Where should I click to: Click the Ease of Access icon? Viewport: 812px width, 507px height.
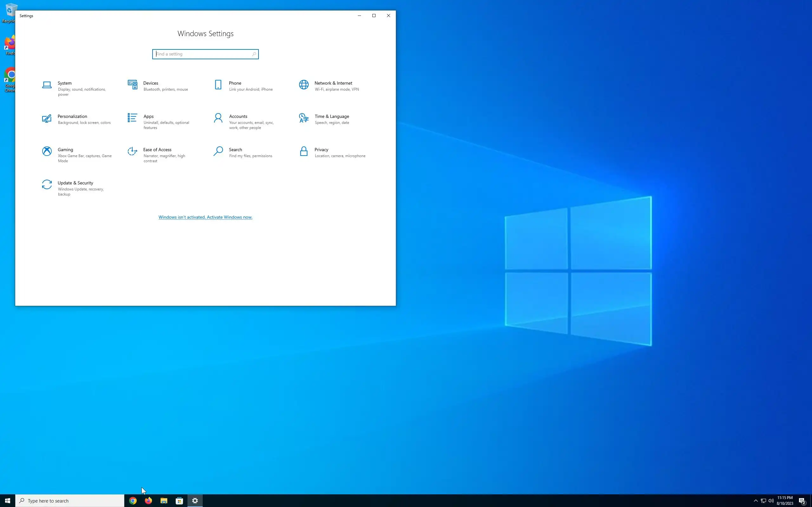133,151
